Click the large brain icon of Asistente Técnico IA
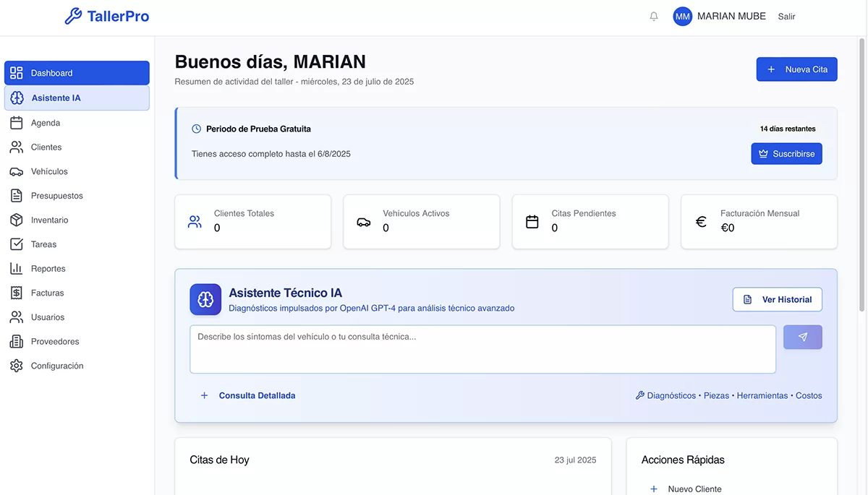This screenshot has width=868, height=495. 205,299
